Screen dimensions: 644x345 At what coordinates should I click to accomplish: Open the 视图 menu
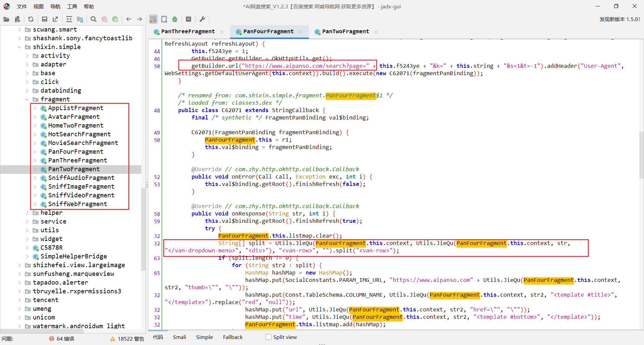[39, 6]
